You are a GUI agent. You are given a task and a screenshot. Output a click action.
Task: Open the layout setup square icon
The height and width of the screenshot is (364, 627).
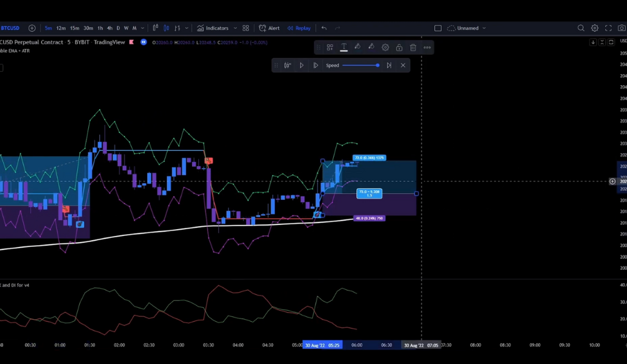(x=438, y=28)
